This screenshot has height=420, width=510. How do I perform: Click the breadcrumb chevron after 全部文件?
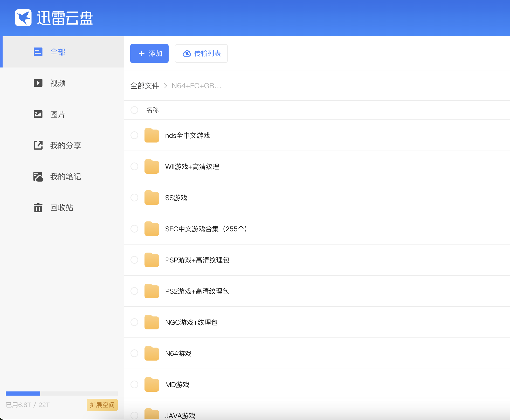click(x=166, y=86)
